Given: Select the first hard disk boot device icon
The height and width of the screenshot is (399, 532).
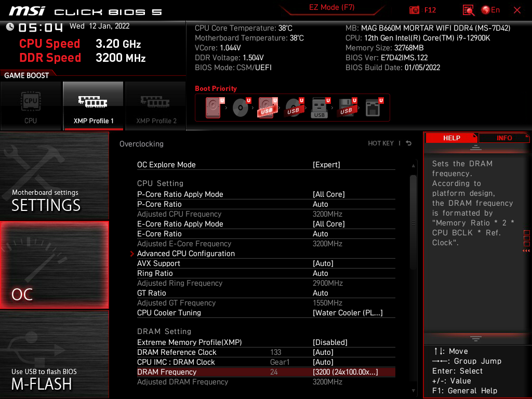Looking at the screenshot, I should tap(214, 108).
